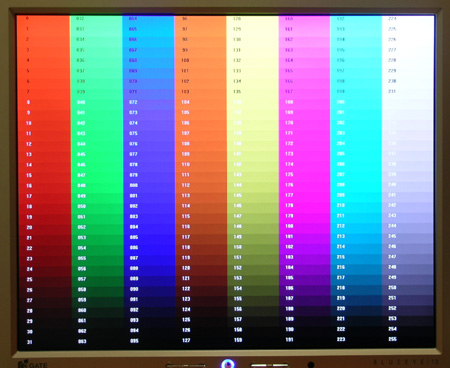Select the red swatch labeled 16
This screenshot has width=450, height=368.
(x=44, y=186)
